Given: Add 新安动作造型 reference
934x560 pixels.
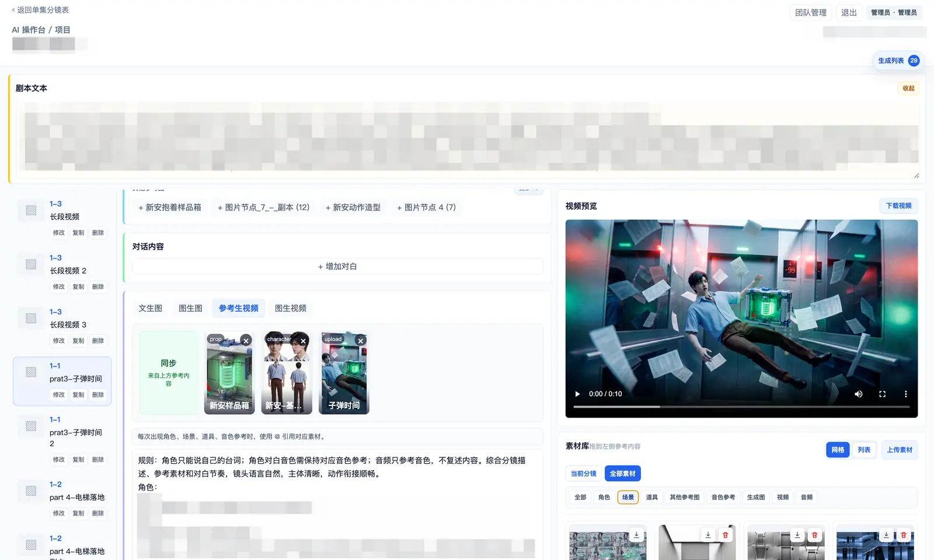Looking at the screenshot, I should pyautogui.click(x=353, y=207).
